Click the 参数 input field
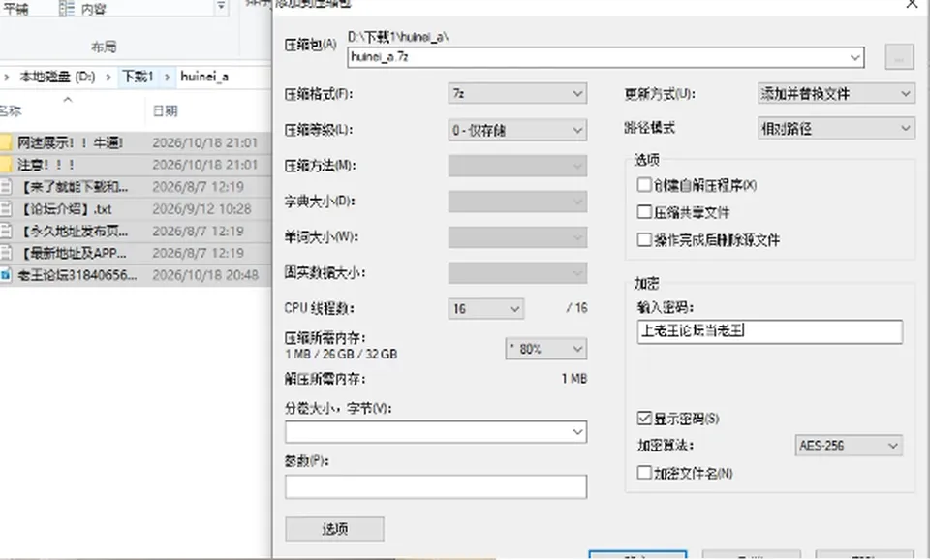The width and height of the screenshot is (930, 560). (436, 486)
